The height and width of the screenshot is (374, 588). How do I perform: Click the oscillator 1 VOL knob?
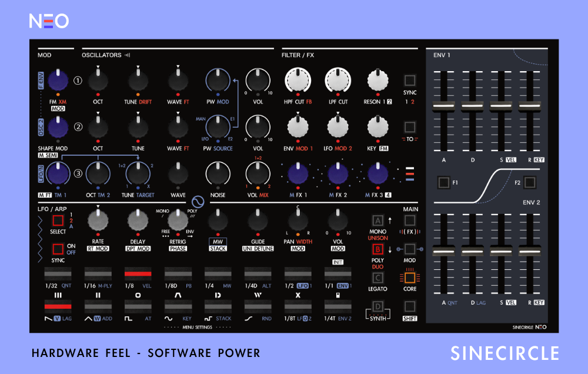(x=258, y=80)
